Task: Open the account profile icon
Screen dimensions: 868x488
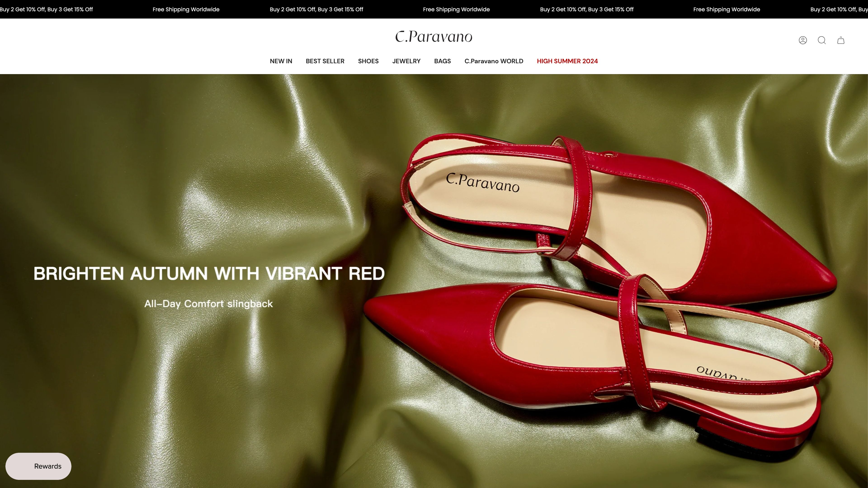Action: pos(803,40)
